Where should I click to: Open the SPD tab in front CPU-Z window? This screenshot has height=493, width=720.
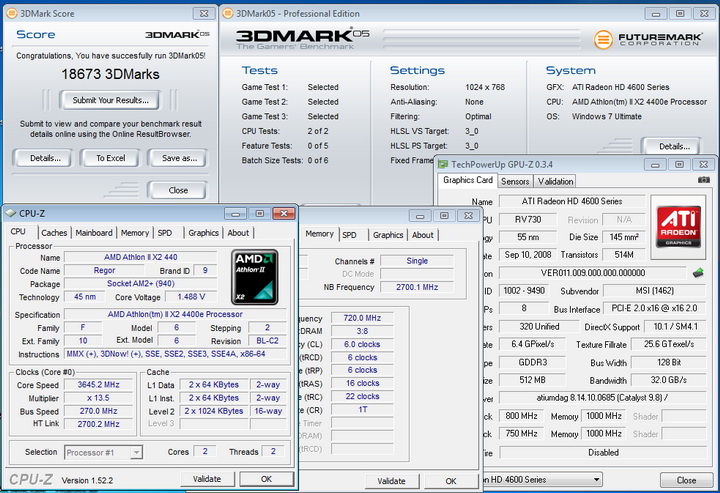click(165, 233)
